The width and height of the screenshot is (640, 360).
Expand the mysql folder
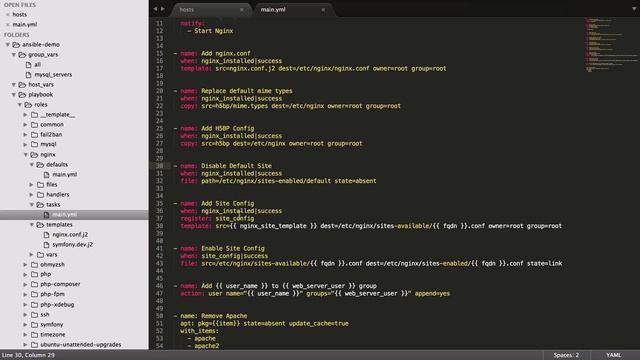click(26, 144)
